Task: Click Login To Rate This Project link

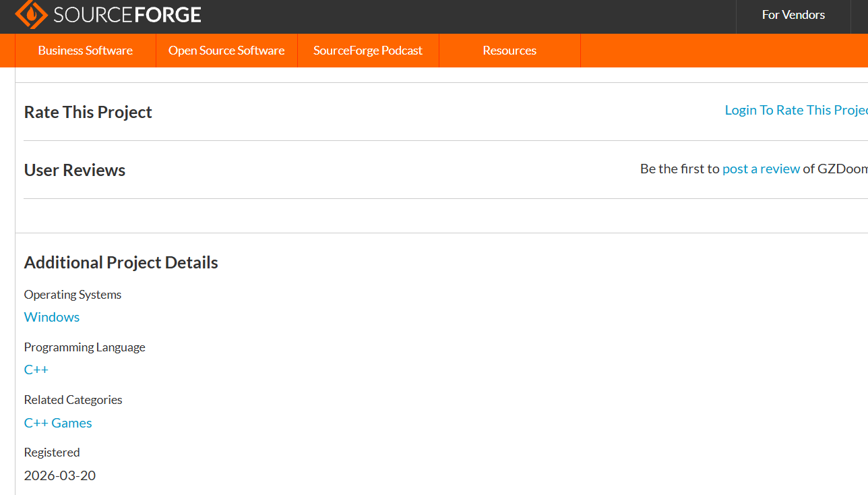Action: 796,110
